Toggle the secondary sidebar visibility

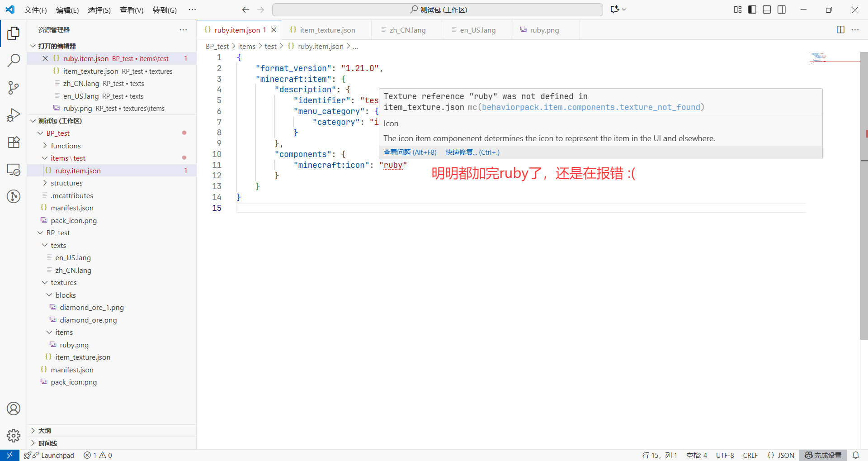point(782,9)
